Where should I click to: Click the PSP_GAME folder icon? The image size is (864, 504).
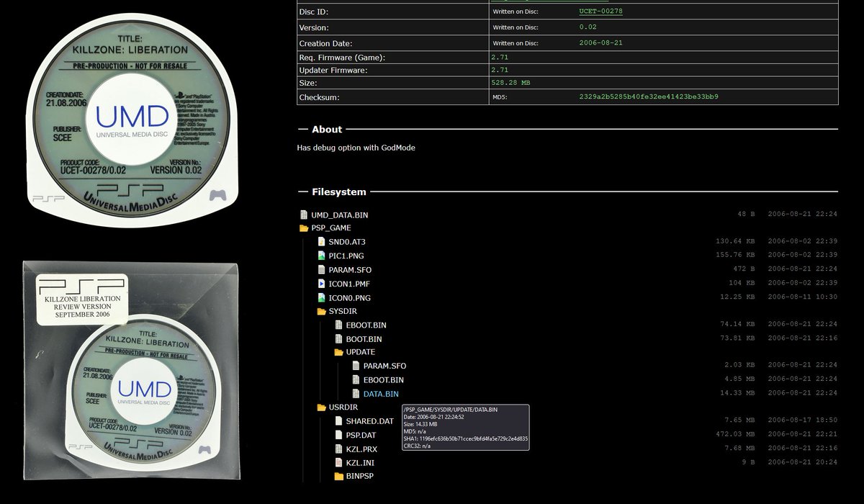pyautogui.click(x=304, y=228)
